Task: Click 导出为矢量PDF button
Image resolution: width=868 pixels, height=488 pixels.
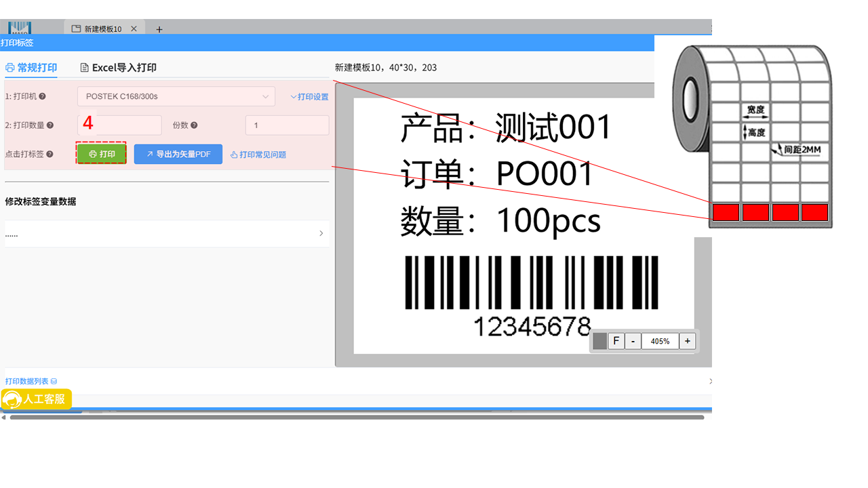Action: 178,155
